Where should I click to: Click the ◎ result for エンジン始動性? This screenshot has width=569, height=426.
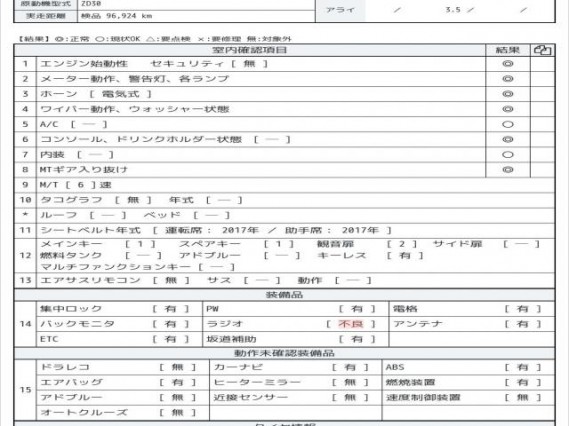[508, 64]
